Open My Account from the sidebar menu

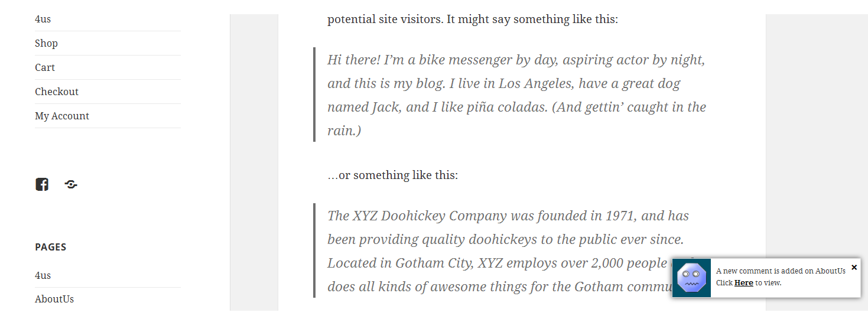(62, 116)
